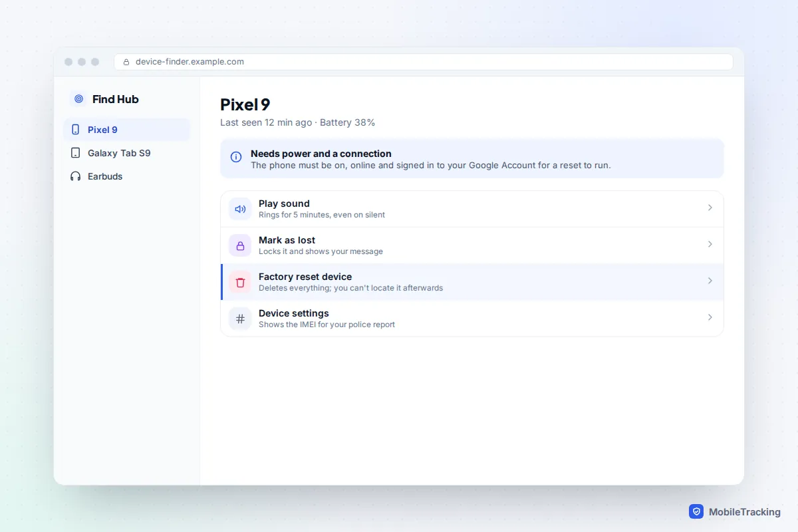This screenshot has width=798, height=532.
Task: Click 'Shows the IMEI for your police report'
Action: 327,325
